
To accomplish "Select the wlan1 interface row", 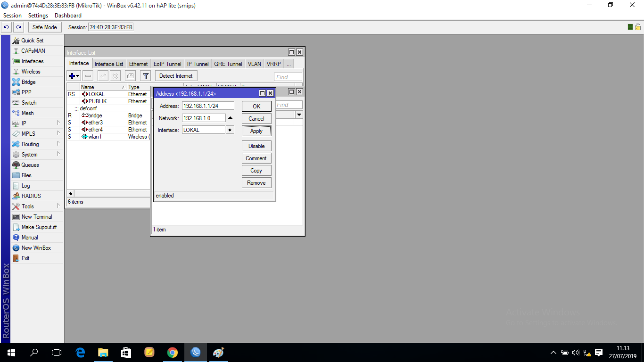I will click(x=108, y=137).
